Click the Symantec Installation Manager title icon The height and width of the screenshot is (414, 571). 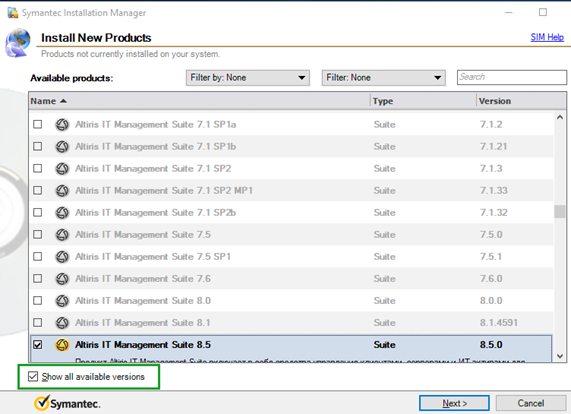click(13, 13)
